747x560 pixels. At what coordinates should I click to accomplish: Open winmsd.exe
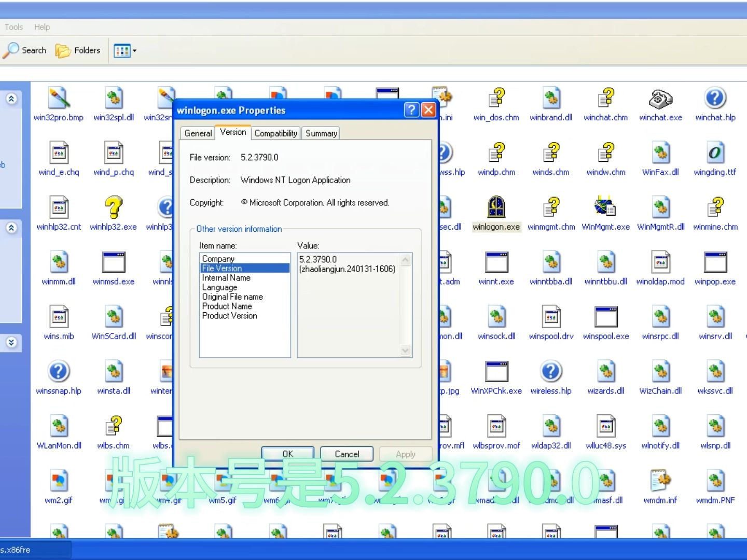[x=114, y=262]
